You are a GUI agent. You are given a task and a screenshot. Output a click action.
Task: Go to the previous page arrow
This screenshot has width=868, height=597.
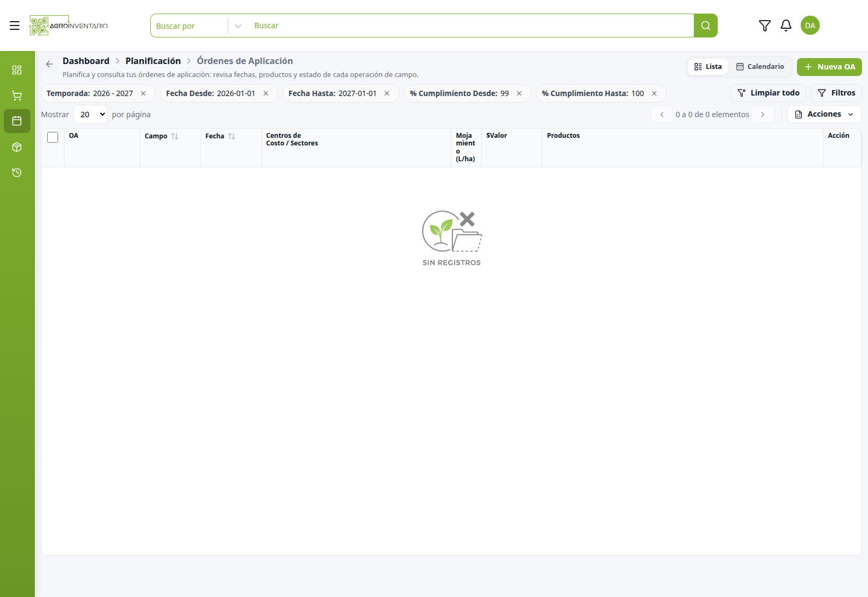tap(662, 115)
